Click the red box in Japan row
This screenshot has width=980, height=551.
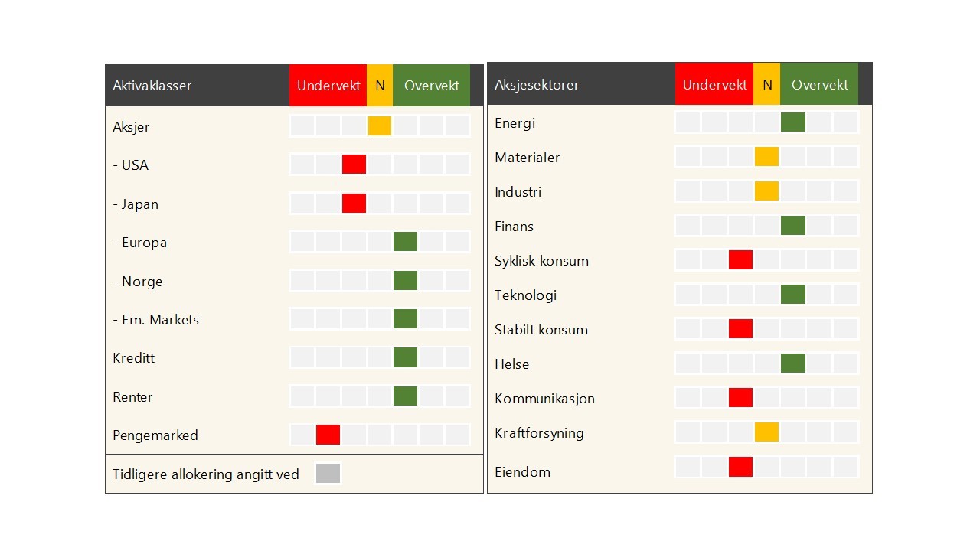coord(354,204)
